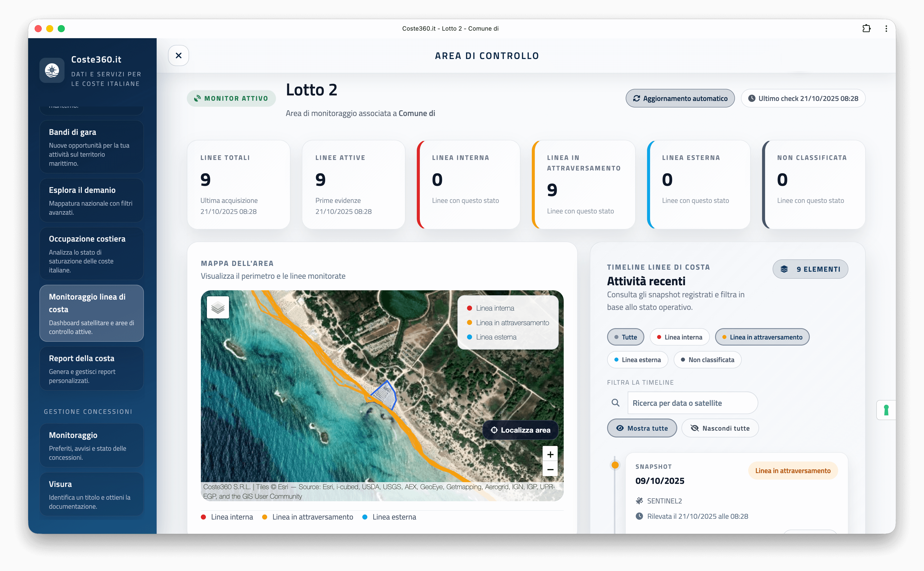
Task: Open the browser three-dot menu
Action: [x=886, y=29]
